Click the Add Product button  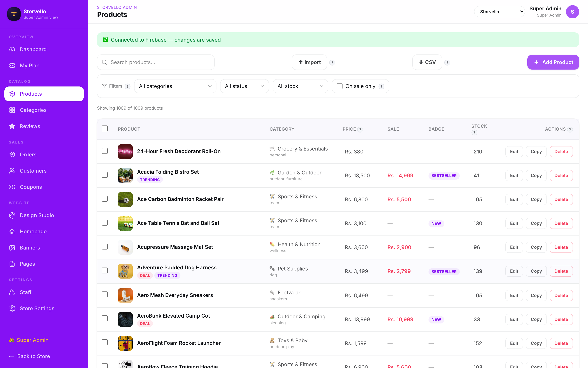(553, 62)
